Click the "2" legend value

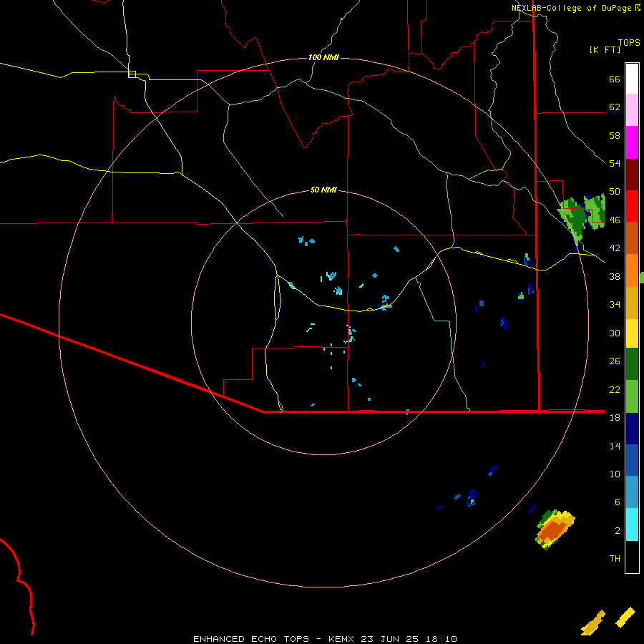click(x=617, y=531)
